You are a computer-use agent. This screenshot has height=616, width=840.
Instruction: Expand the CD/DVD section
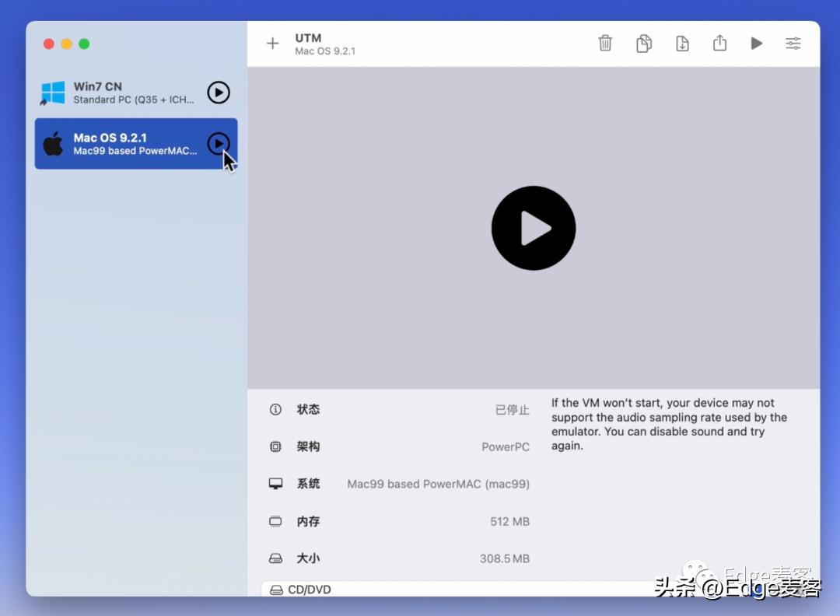pos(311,590)
